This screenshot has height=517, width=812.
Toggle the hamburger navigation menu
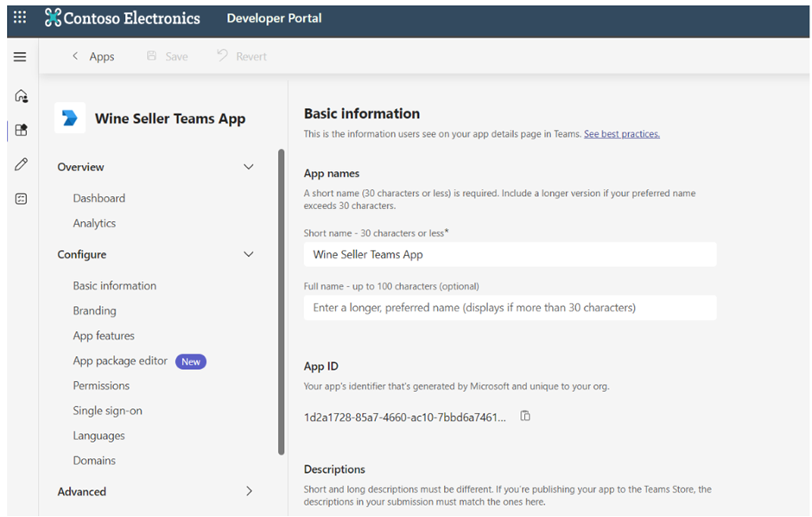(x=20, y=56)
